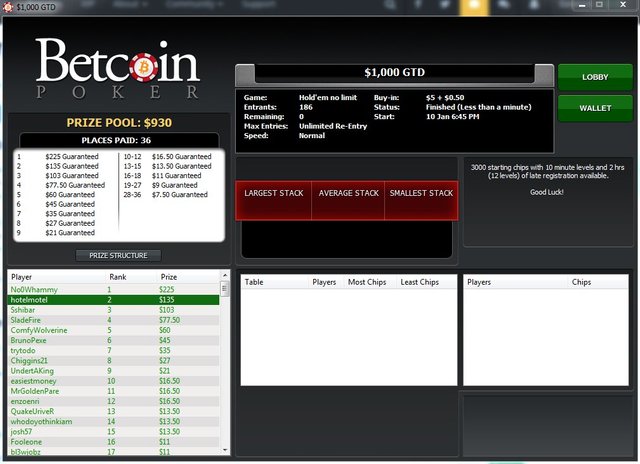The width and height of the screenshot is (640, 464).
Task: Open the Prize Structure details
Action: click(118, 255)
